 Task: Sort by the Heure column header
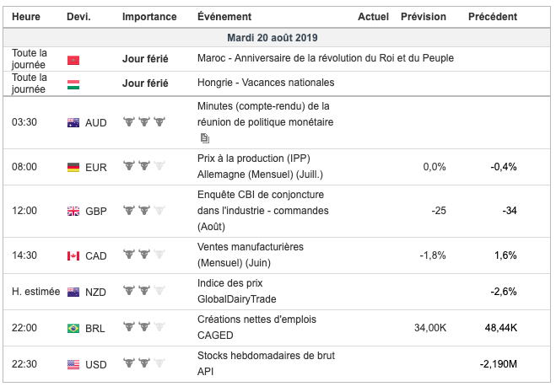click(x=25, y=17)
